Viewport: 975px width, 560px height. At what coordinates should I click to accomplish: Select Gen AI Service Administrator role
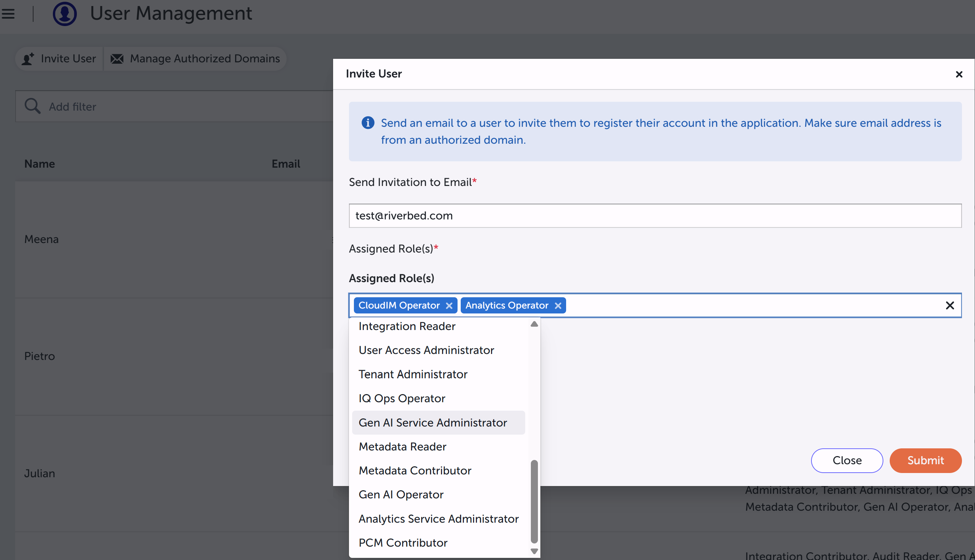[439, 423]
